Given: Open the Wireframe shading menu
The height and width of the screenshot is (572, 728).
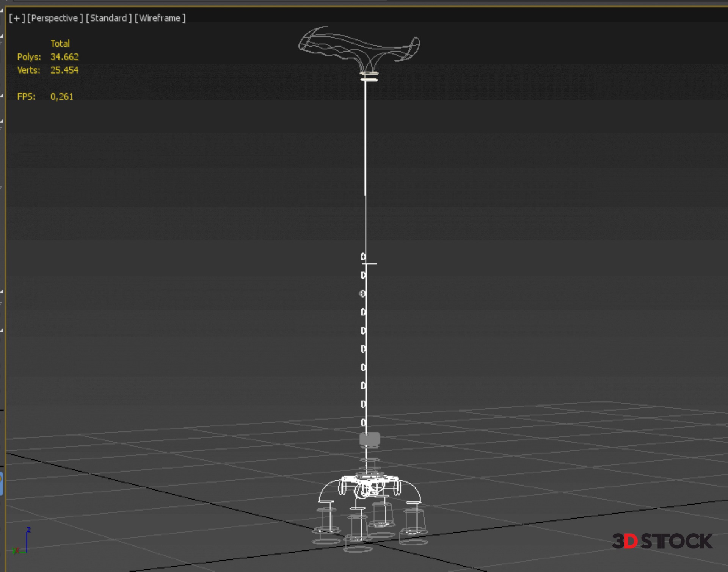Looking at the screenshot, I should pyautogui.click(x=160, y=18).
